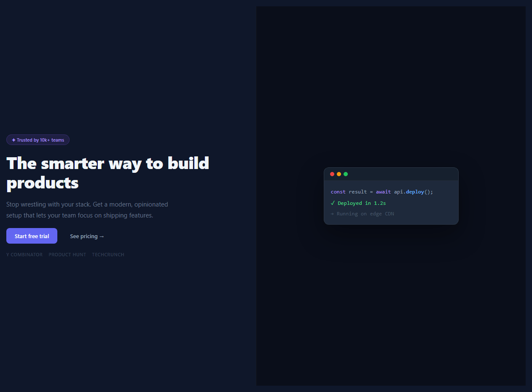Click the Deployed in 1.2s status line
Screen dimensions: 532x392
click(358, 203)
